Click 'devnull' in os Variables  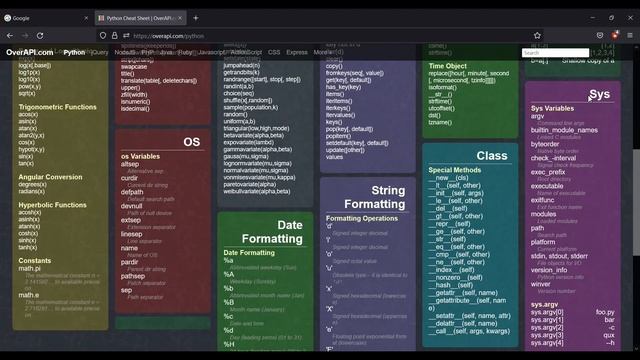[131, 206]
